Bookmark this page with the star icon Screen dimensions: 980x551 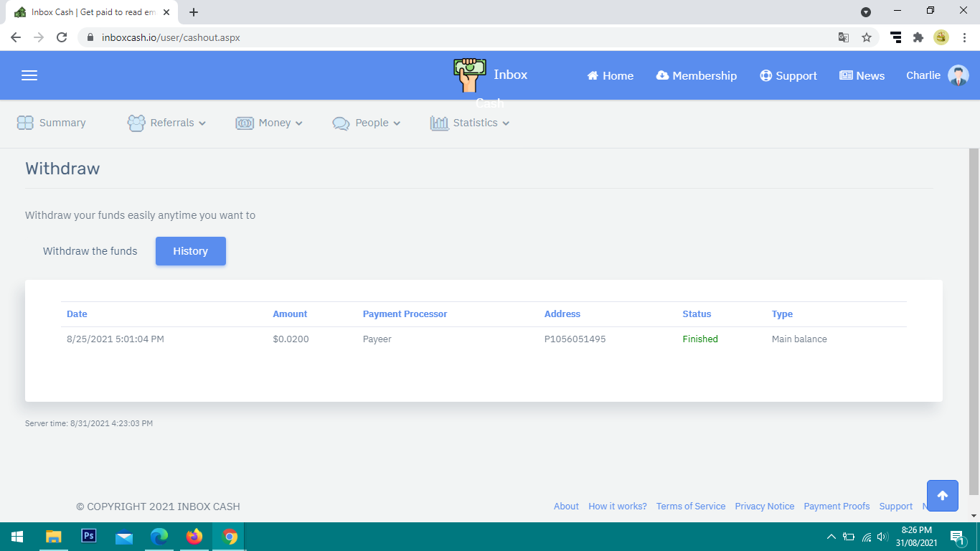pyautogui.click(x=867, y=37)
